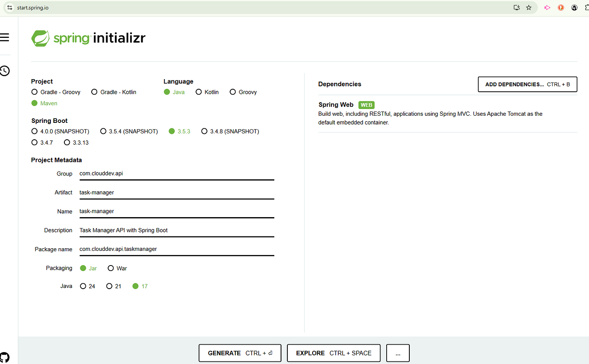Click the Group input field

point(177,174)
